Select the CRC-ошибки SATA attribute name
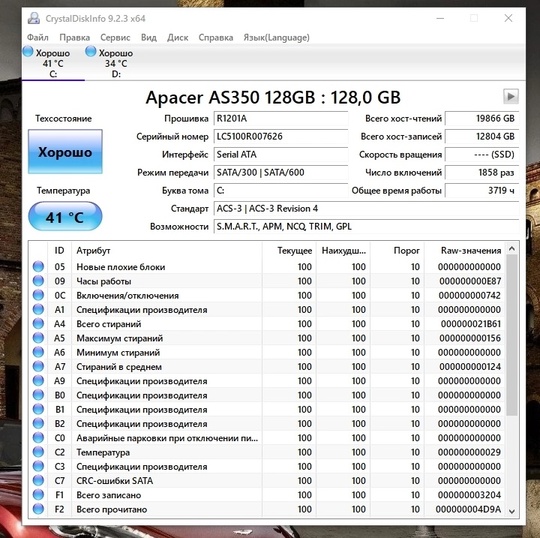This screenshot has height=538, width=540. [x=115, y=480]
